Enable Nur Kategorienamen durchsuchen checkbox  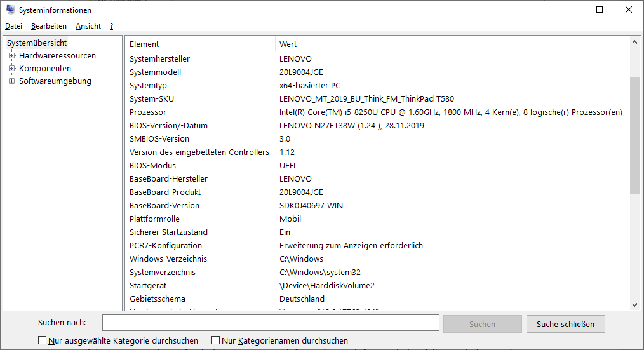[x=216, y=340]
